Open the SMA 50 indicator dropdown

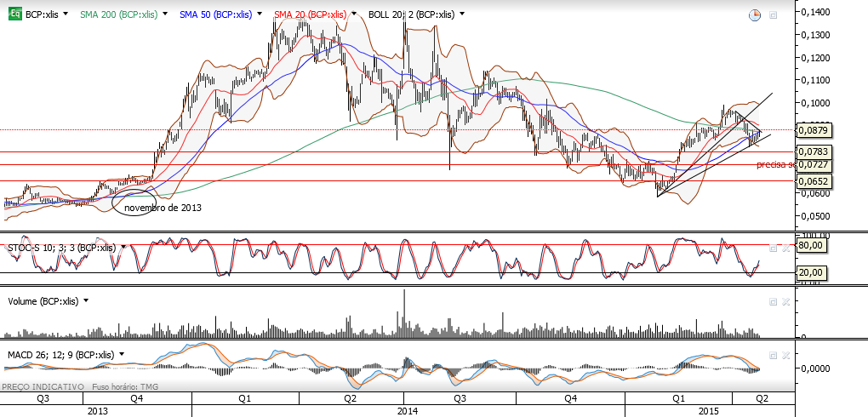[262, 15]
